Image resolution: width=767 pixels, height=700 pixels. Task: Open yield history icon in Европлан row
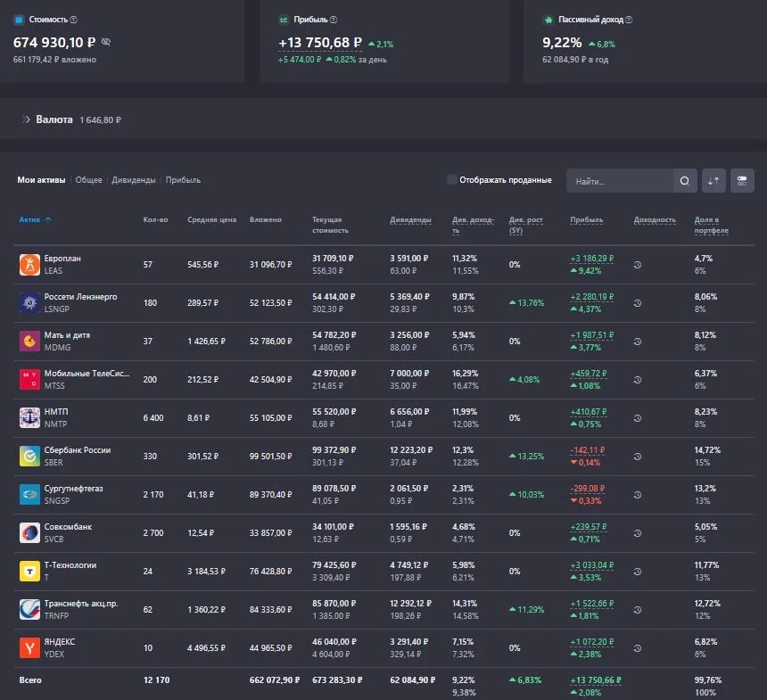tap(638, 265)
